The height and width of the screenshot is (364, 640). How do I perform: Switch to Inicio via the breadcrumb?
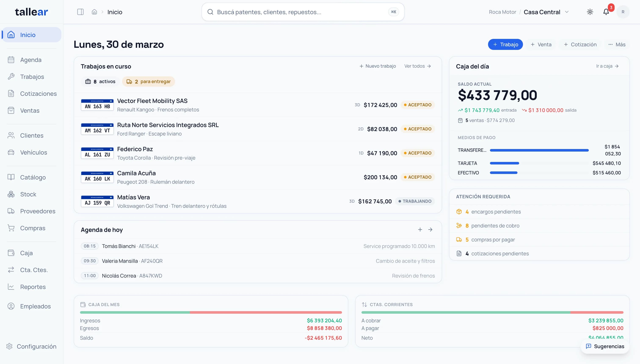click(x=115, y=12)
